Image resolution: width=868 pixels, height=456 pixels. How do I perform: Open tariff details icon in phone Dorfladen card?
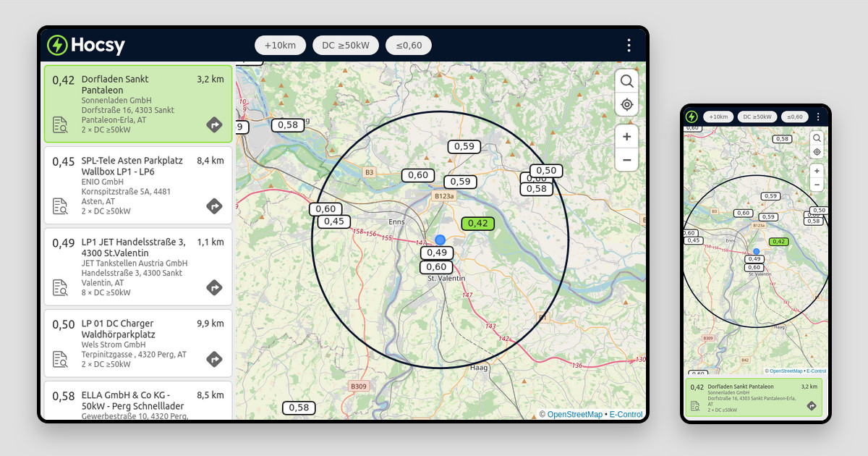tap(695, 406)
